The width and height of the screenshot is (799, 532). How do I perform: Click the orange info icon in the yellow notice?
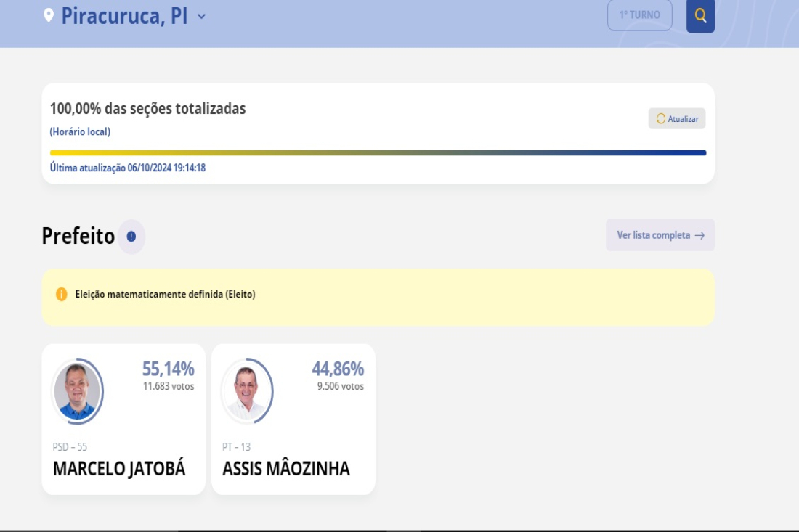61,294
